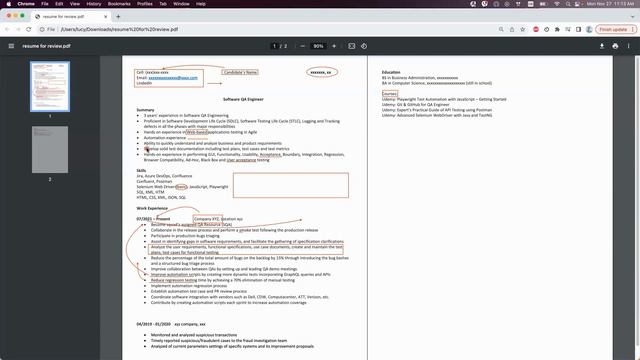Click the 'Courses' label on page two
This screenshot has height=360, width=640.
tap(390, 93)
